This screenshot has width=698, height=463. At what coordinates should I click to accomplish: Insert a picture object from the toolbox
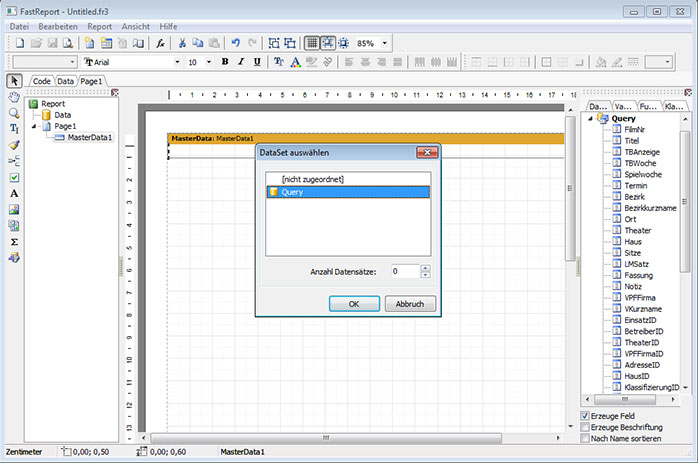point(14,209)
